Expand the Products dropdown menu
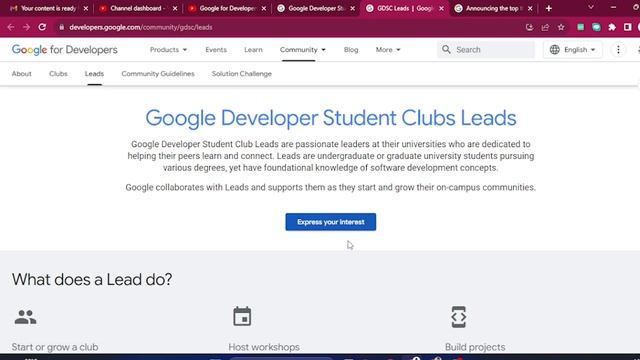The image size is (640, 360). [168, 50]
